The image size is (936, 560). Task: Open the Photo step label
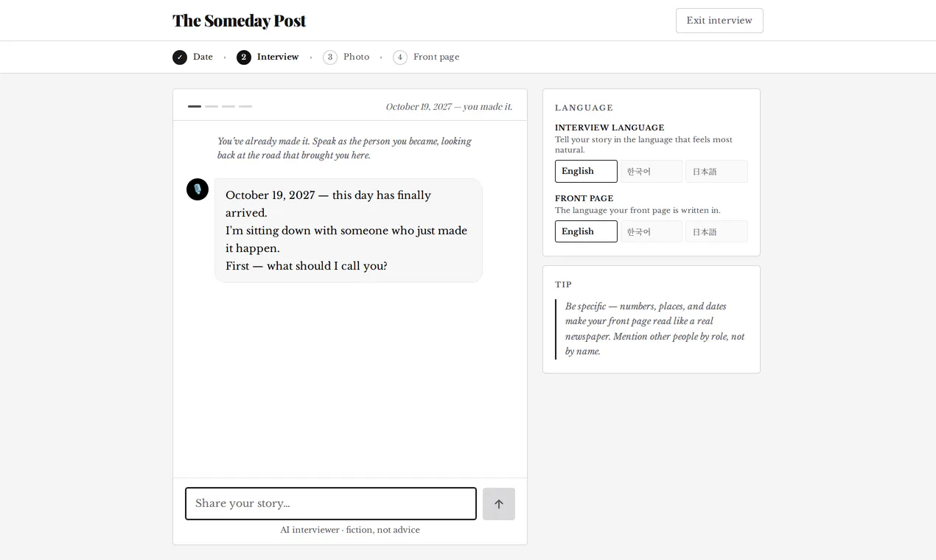[x=356, y=57]
